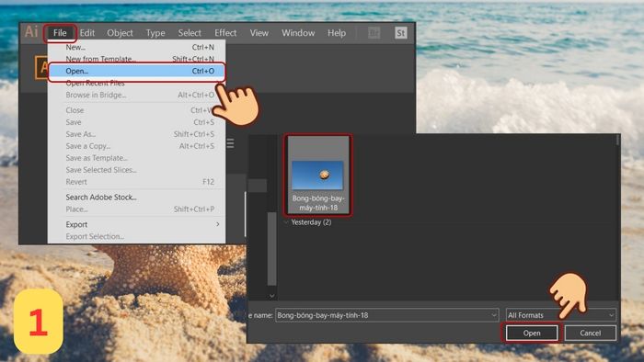Open the All Formats dropdown
This screenshot has width=644, height=362.
coord(561,315)
